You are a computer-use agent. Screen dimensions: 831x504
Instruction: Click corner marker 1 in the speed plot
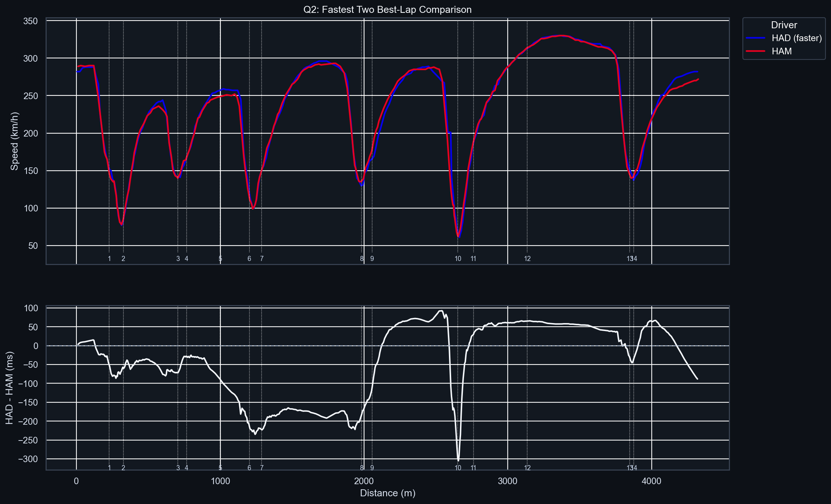(x=109, y=259)
